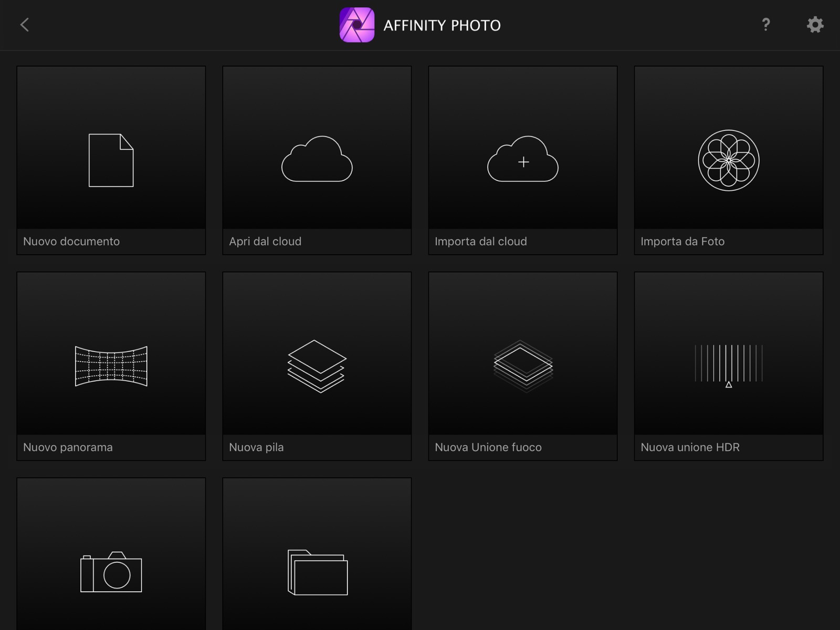Tap the Affinity Photo app logo
The width and height of the screenshot is (840, 630).
tap(357, 25)
